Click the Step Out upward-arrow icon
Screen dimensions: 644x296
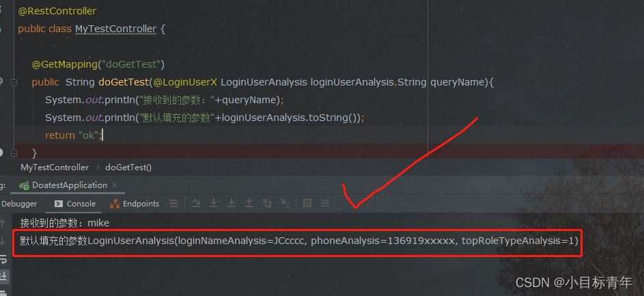(x=249, y=203)
